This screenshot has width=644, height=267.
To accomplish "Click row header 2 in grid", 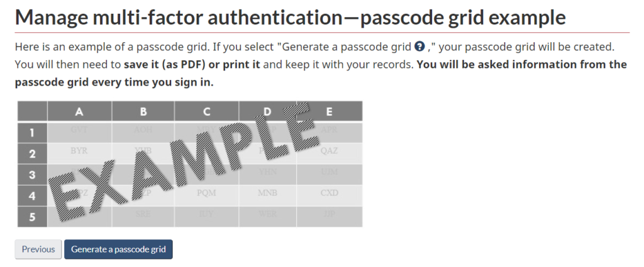I will (32, 153).
